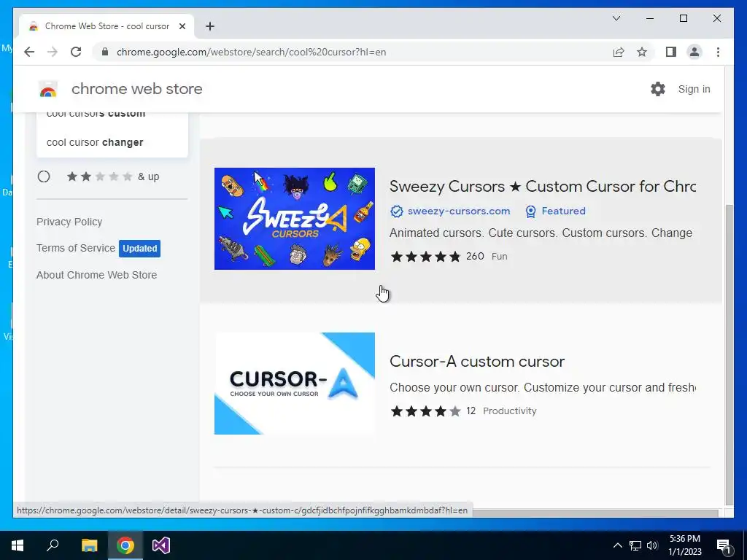Click Cursor-A description text
The height and width of the screenshot is (560, 747).
click(542, 388)
